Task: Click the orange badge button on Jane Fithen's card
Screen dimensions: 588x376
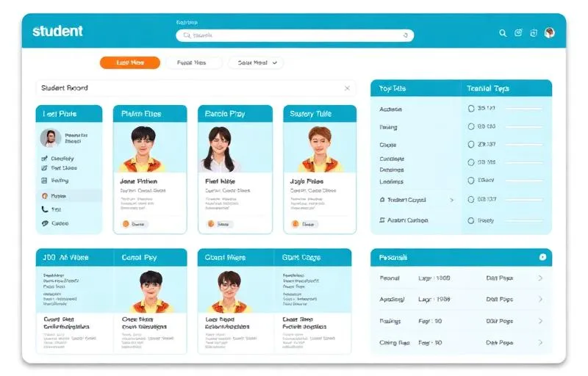Action: 135,224
